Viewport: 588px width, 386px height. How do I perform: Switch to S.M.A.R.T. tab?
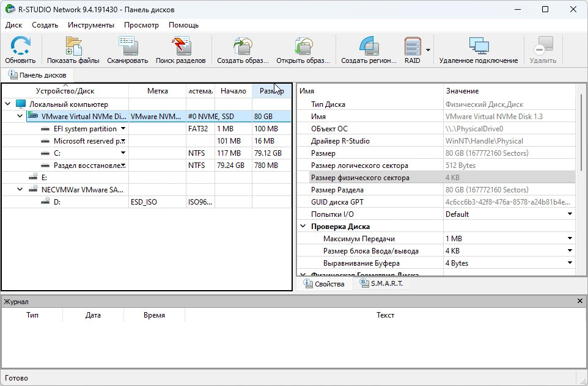tap(381, 283)
